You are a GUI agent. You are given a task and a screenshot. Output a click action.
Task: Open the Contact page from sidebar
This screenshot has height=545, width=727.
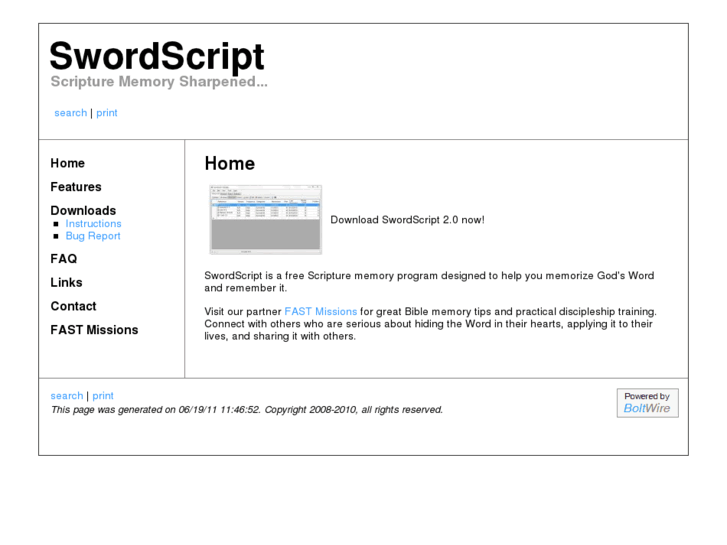click(x=73, y=306)
